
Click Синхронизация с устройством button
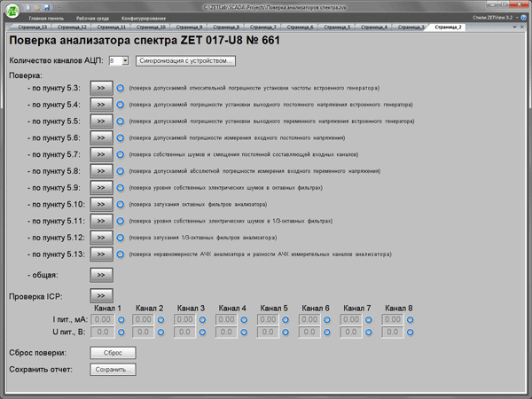click(x=185, y=60)
